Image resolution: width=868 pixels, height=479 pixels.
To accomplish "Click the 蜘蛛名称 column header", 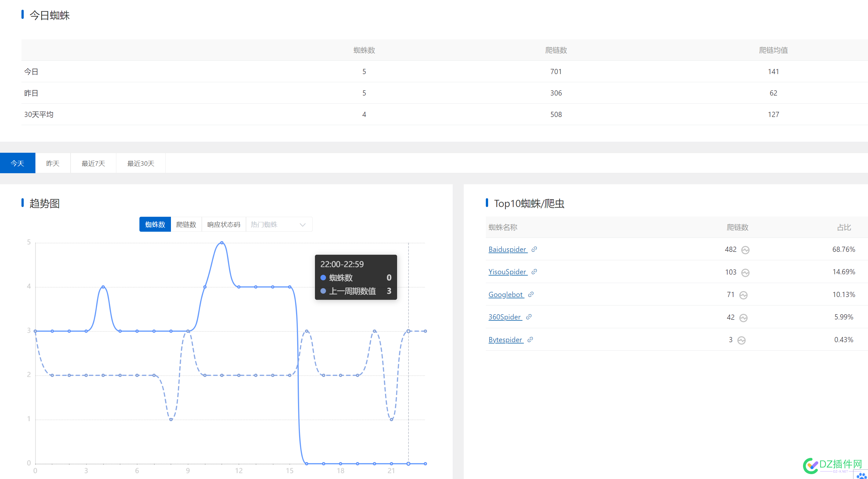I will (503, 227).
